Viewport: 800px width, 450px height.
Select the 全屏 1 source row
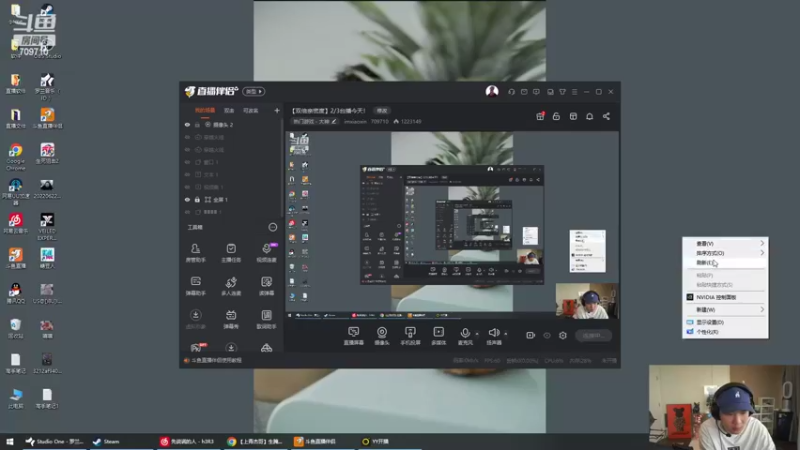231,199
